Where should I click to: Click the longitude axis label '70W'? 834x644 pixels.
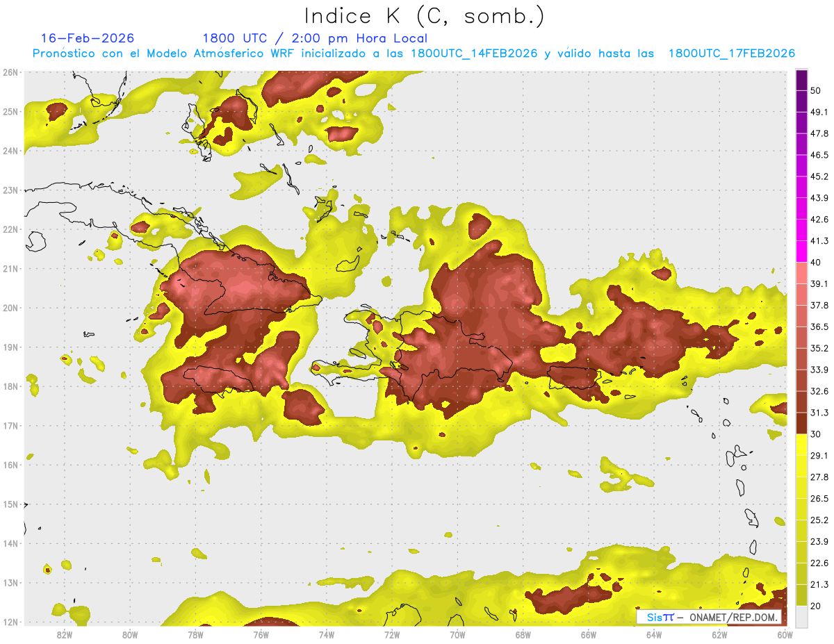pyautogui.click(x=457, y=634)
